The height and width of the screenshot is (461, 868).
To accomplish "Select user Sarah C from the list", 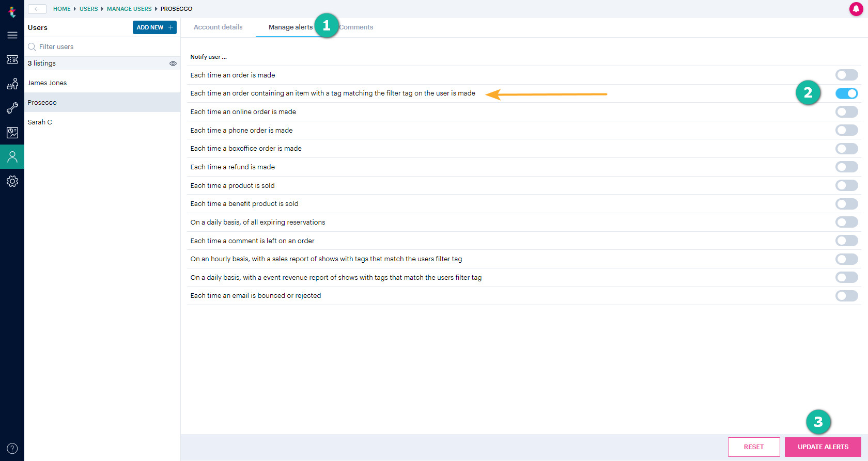I will (x=102, y=122).
